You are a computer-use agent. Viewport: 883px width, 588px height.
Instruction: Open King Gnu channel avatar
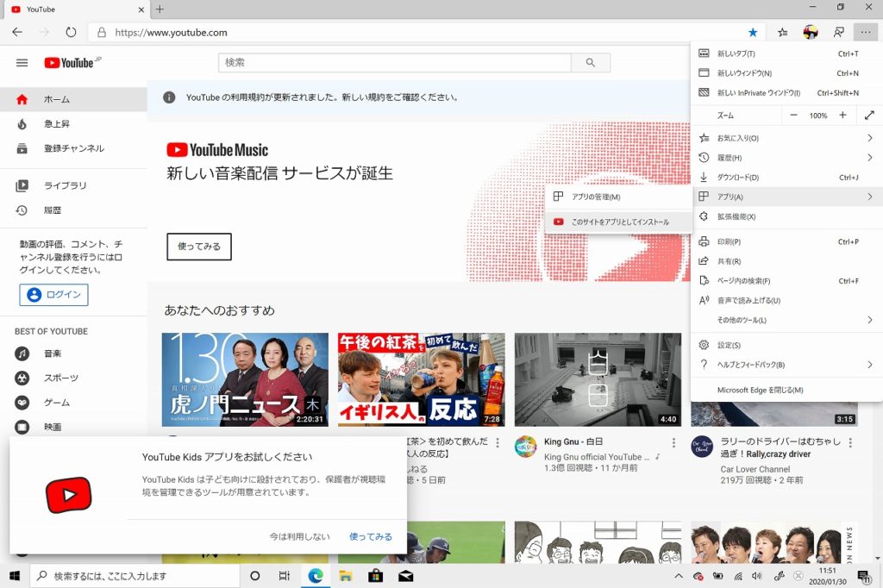click(526, 447)
